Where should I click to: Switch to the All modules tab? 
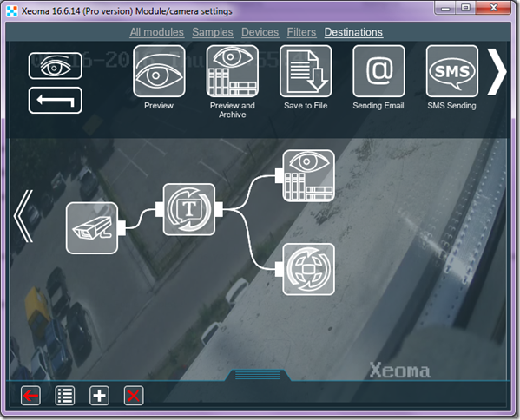tap(156, 32)
